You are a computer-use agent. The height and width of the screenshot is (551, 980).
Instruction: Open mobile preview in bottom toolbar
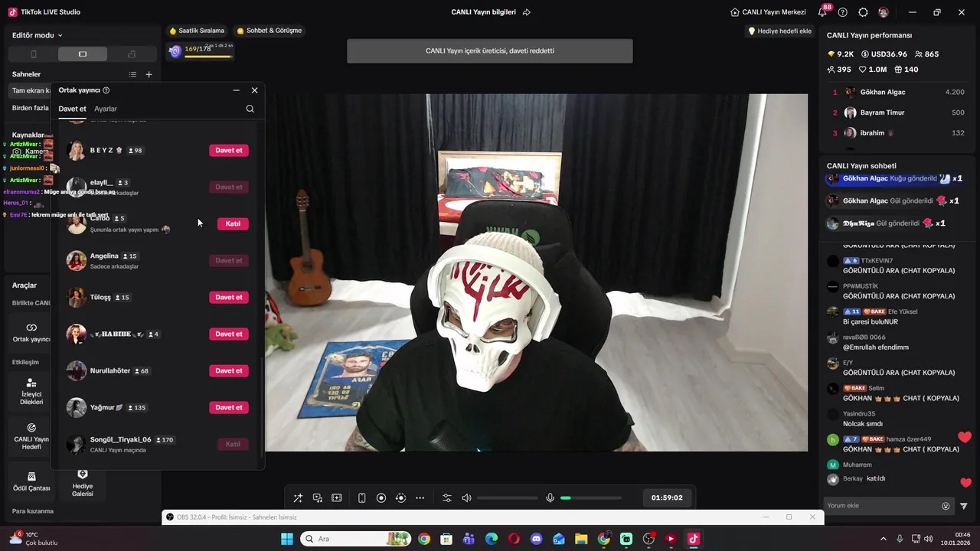tap(362, 498)
